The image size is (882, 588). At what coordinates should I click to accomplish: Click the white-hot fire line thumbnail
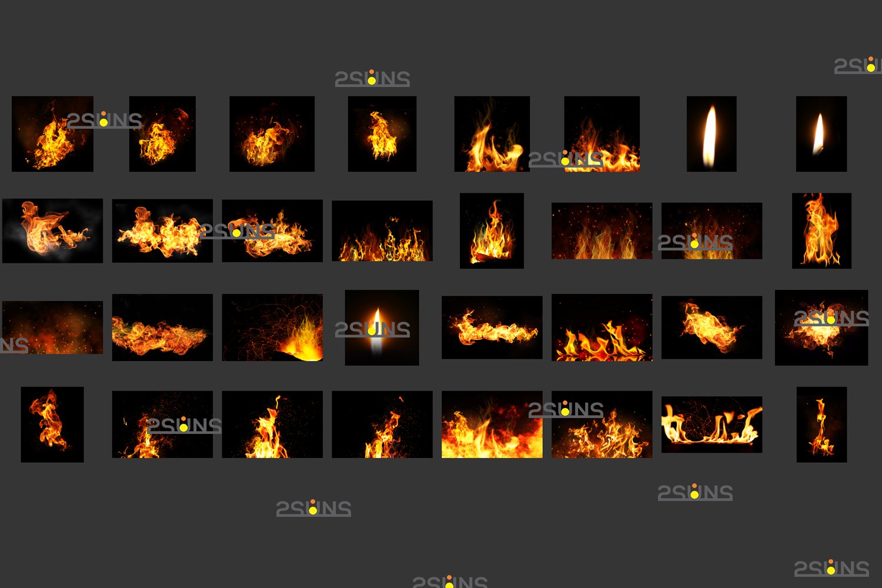(x=711, y=425)
